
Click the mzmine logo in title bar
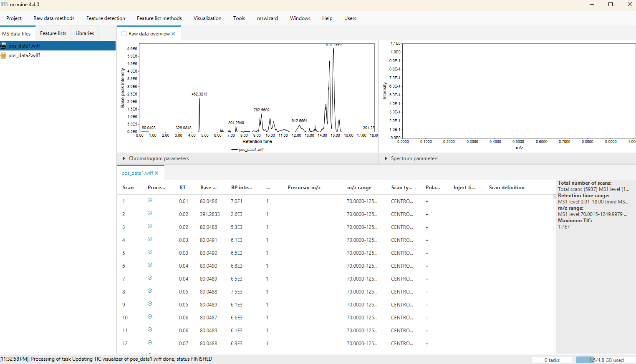tap(4, 4)
